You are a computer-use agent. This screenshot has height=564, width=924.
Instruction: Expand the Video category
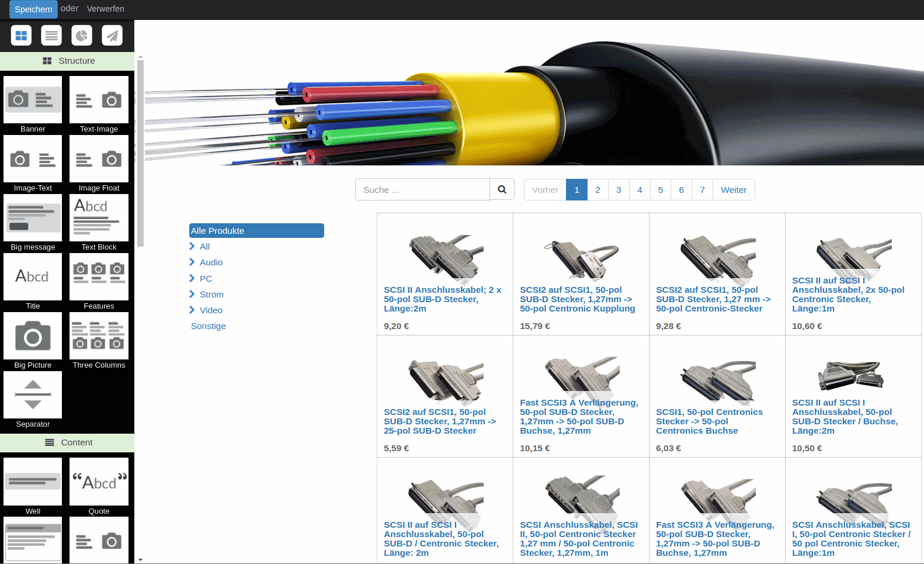[x=211, y=310]
